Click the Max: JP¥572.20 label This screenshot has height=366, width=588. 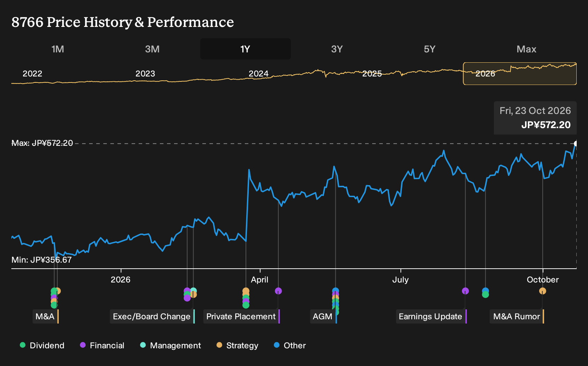pos(42,143)
